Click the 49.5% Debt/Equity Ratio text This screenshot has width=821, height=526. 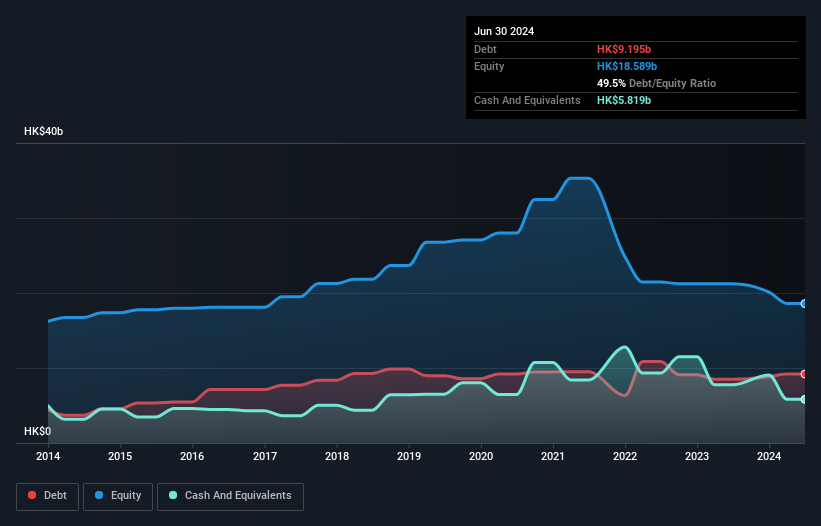click(656, 83)
